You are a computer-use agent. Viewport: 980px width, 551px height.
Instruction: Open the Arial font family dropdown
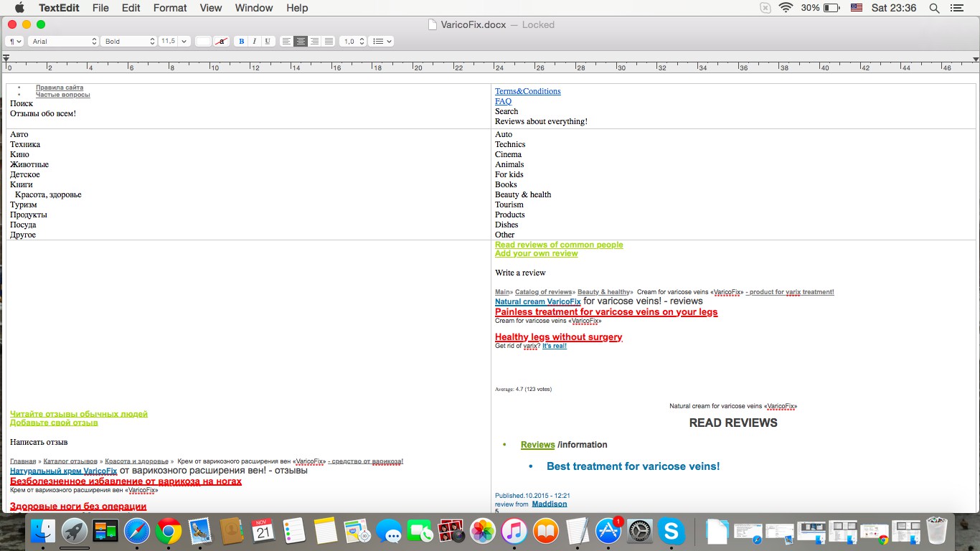click(x=63, y=42)
